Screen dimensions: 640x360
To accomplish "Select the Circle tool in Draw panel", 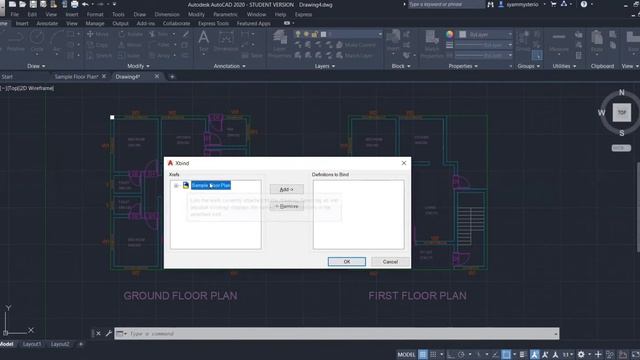I will pos(37,41).
